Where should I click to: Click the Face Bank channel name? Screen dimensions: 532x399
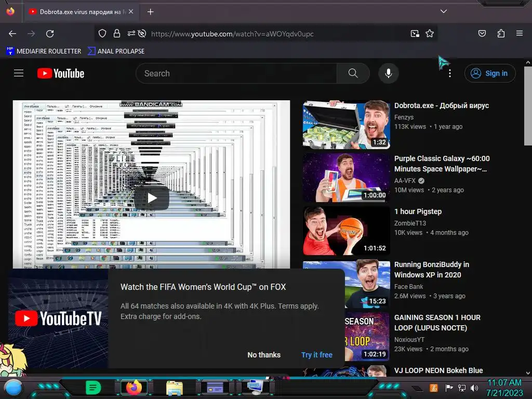(x=408, y=287)
